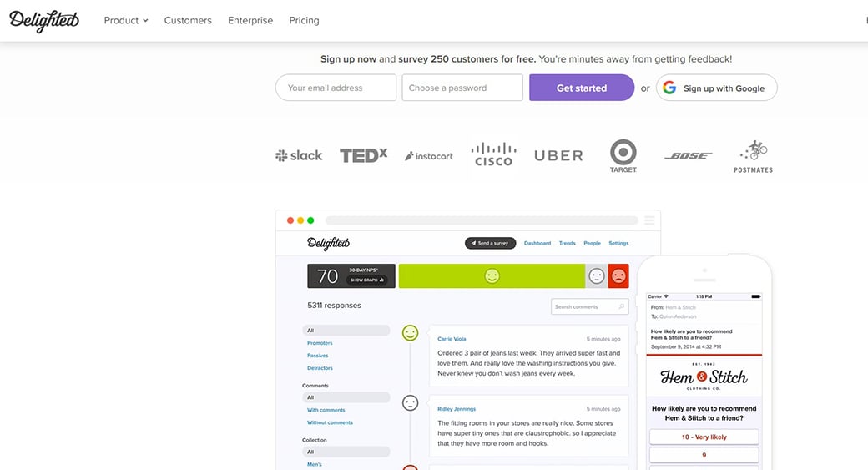Click the Get started button
This screenshot has height=470, width=868.
[x=582, y=88]
